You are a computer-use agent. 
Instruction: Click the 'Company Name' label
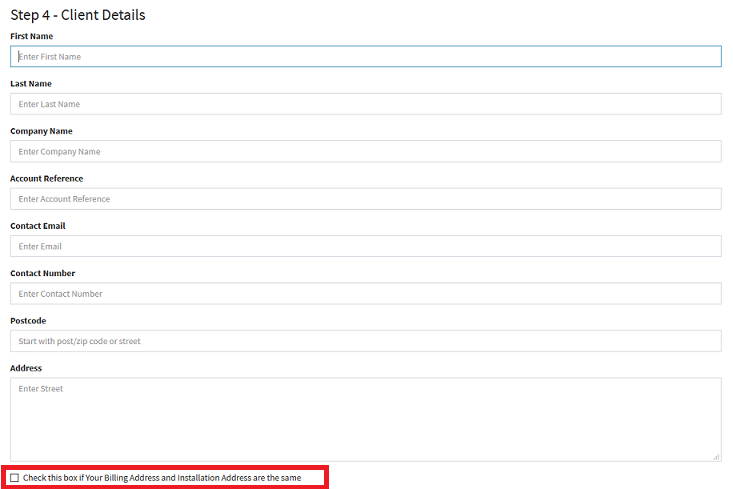(x=41, y=131)
